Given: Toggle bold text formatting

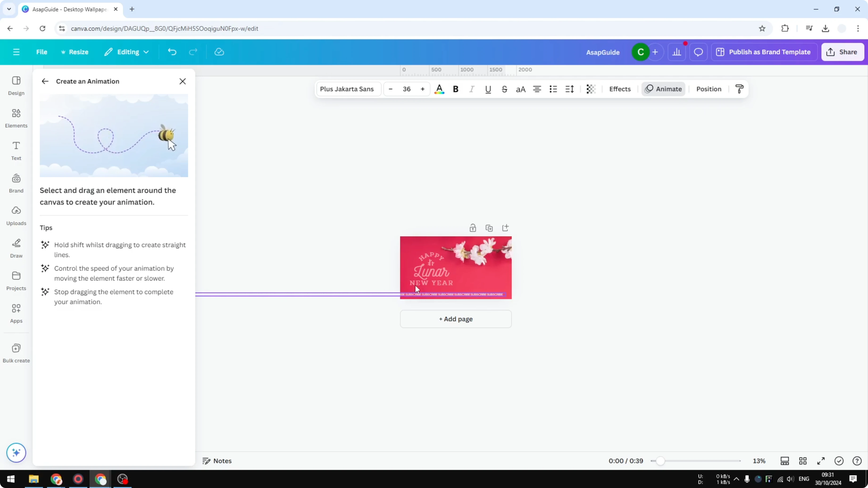Looking at the screenshot, I should (x=455, y=89).
